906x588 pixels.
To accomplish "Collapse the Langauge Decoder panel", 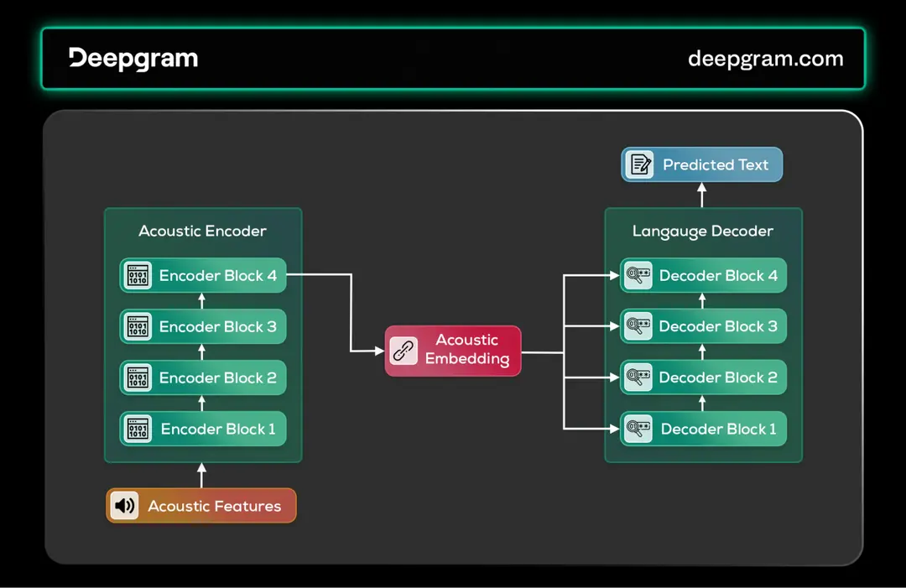I will 702,231.
